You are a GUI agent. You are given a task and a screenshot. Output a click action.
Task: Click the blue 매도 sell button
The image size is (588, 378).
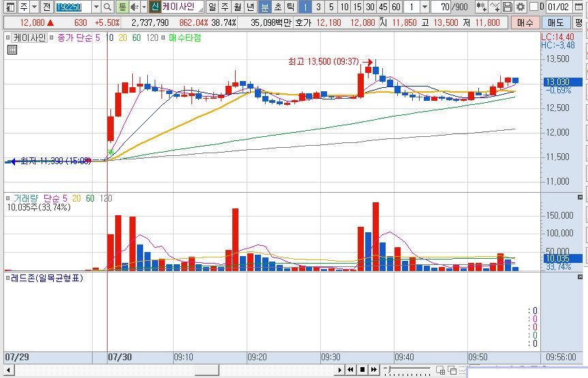(x=555, y=23)
